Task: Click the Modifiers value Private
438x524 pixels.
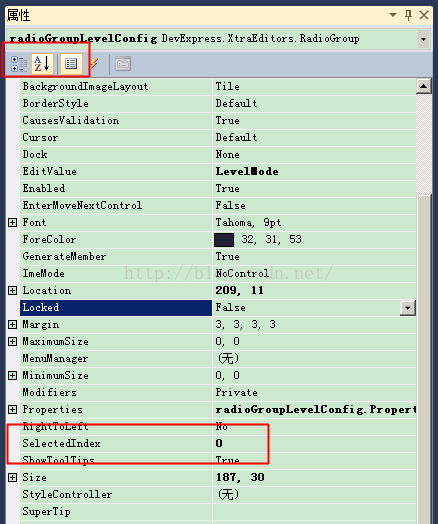Action: 237,392
